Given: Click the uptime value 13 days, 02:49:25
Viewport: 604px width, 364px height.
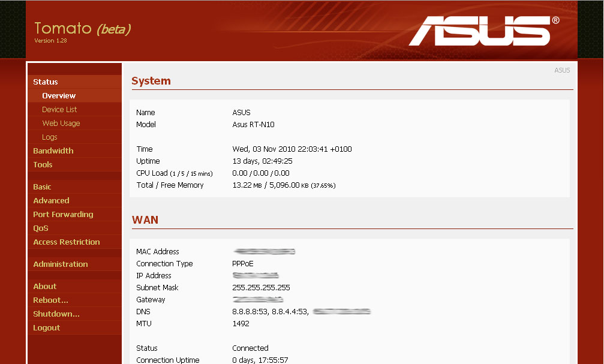Looking at the screenshot, I should pos(262,161).
